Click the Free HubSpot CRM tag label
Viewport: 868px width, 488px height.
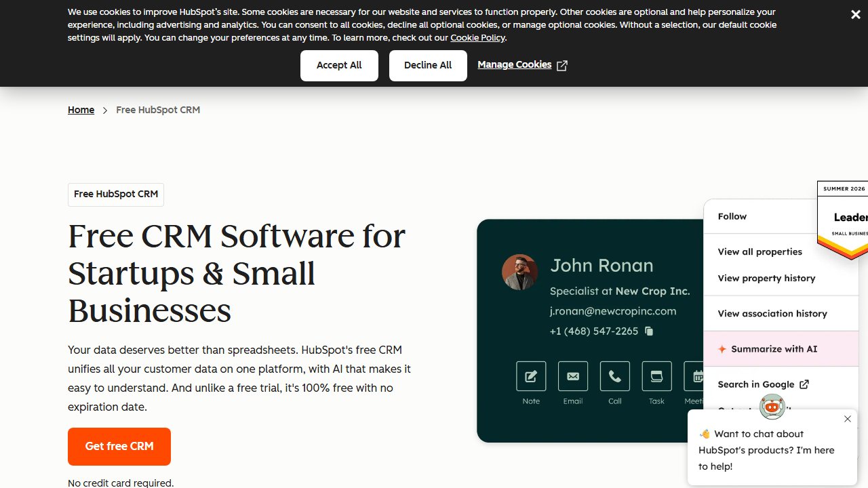[116, 195]
